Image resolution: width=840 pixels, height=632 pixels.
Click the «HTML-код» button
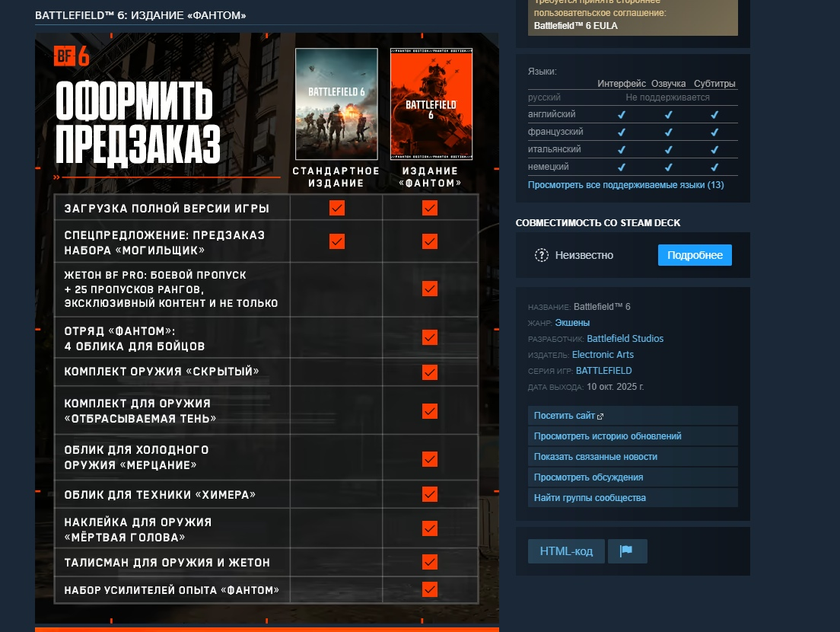coord(566,551)
